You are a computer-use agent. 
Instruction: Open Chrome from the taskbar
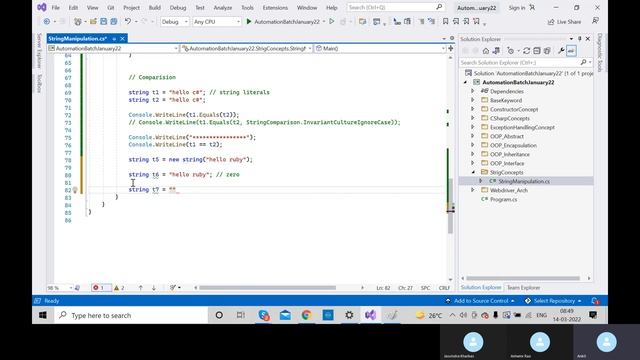tap(307, 315)
